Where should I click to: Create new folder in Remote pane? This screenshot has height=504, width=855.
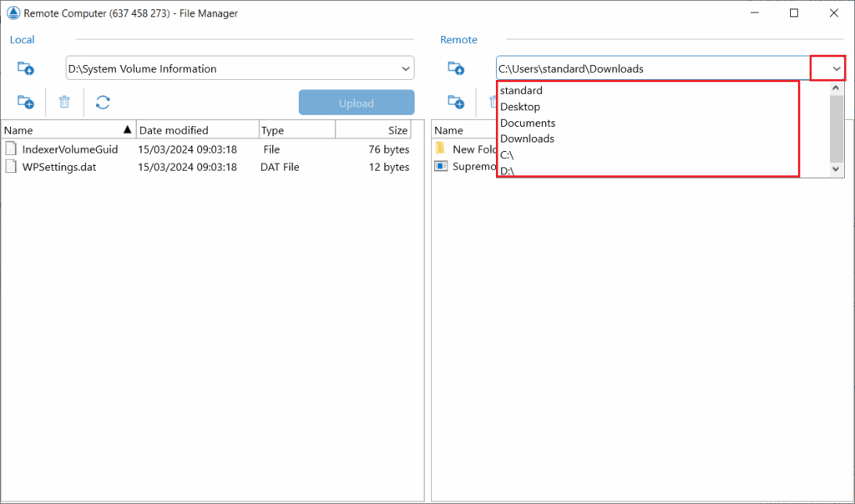(456, 103)
